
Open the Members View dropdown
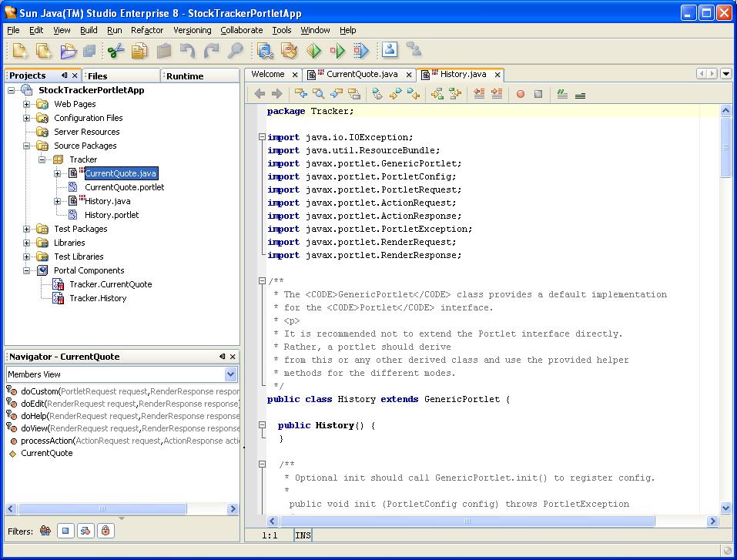230,374
